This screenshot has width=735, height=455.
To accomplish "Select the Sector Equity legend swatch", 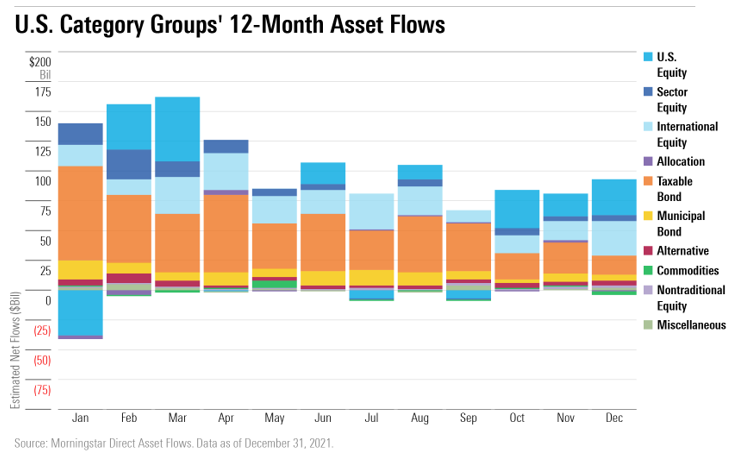I will (x=647, y=92).
